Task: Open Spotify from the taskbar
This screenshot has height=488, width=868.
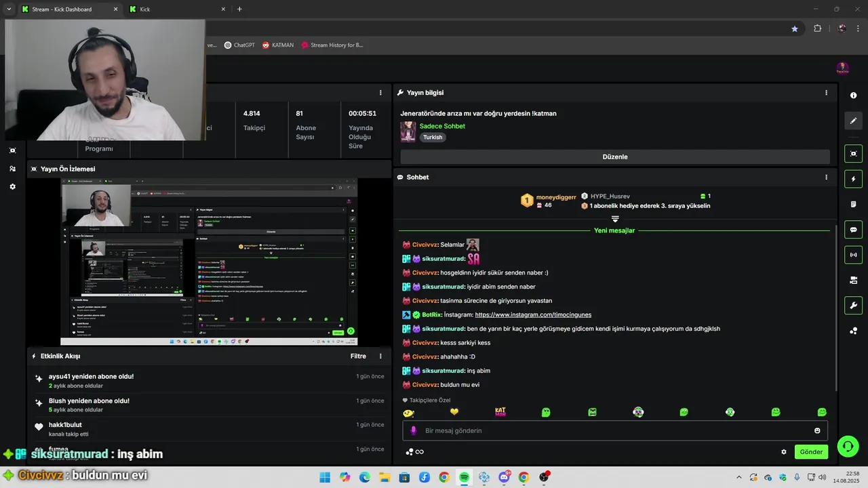Action: tap(464, 477)
